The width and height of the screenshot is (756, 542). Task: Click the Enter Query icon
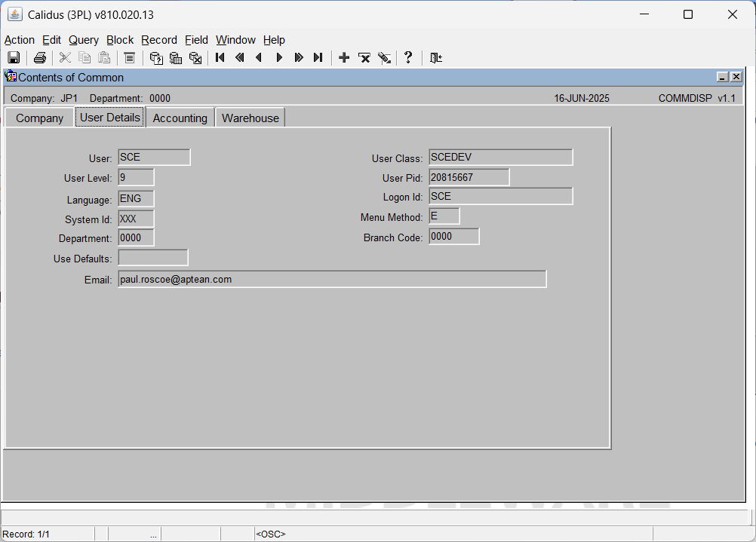[x=155, y=58]
